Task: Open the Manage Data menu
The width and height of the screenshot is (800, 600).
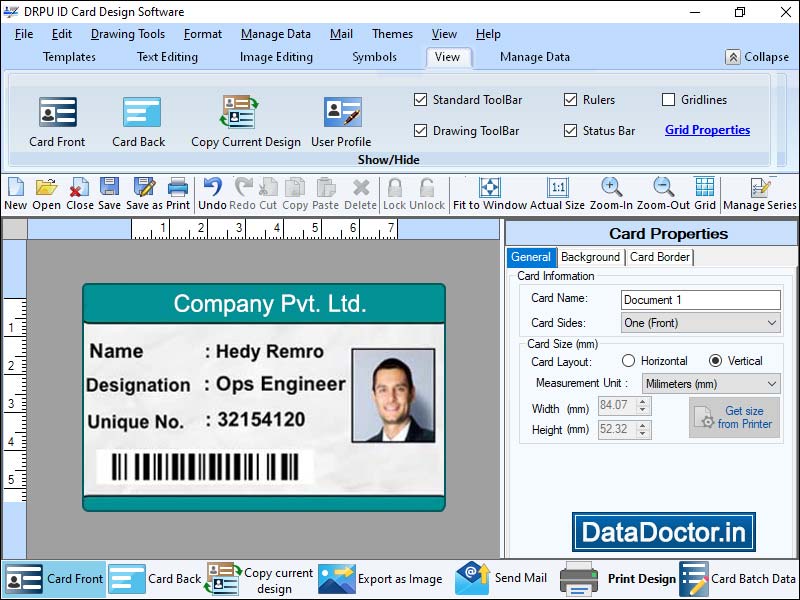Action: tap(276, 33)
